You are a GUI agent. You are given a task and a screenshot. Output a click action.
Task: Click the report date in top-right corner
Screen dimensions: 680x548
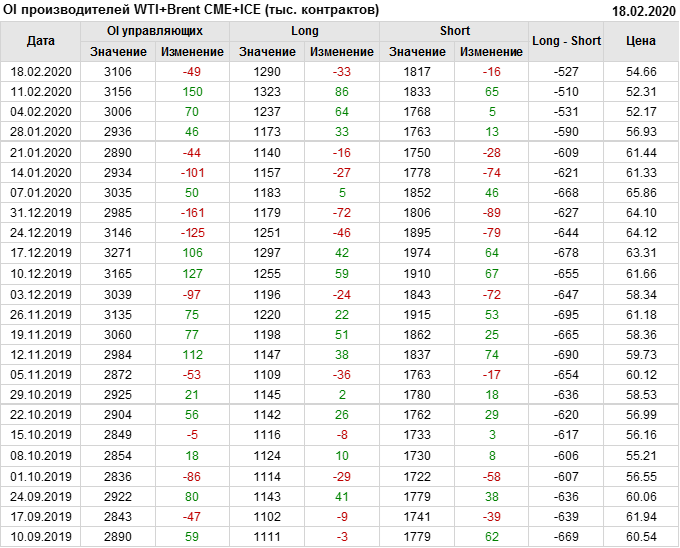[x=643, y=10]
